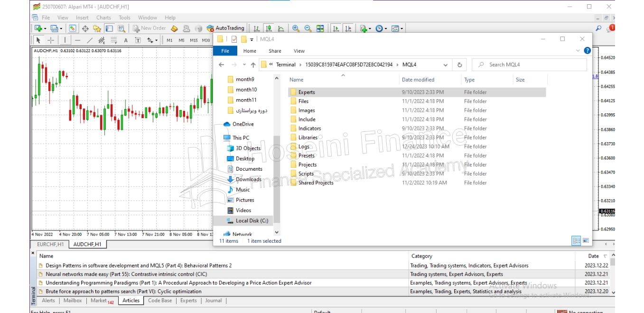Switch chart to bar chart type

(257, 28)
